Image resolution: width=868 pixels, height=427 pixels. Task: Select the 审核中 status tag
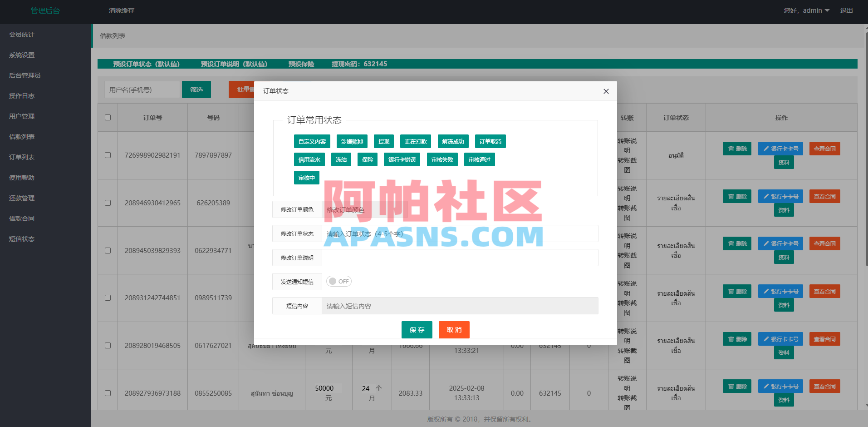[307, 178]
